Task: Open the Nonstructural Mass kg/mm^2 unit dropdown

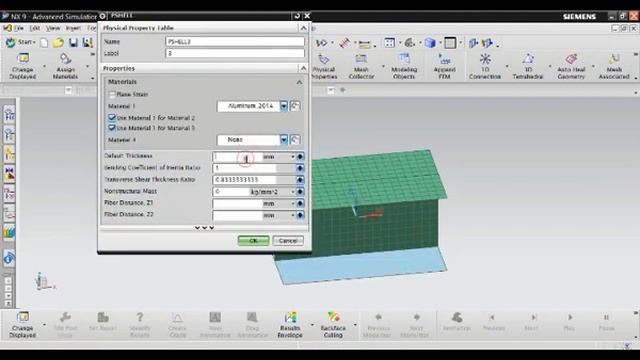Action: pos(293,191)
